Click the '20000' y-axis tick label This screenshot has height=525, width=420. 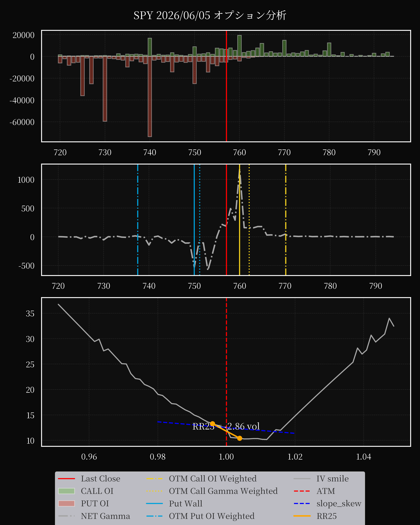click(23, 35)
